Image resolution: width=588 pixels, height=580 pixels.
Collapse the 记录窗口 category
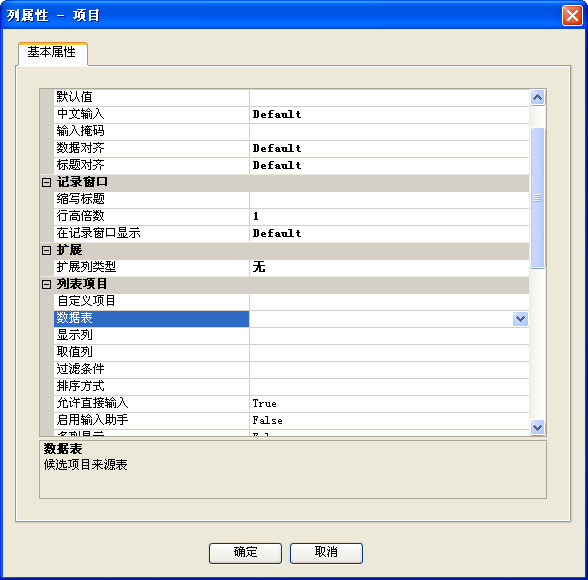click(x=46, y=183)
